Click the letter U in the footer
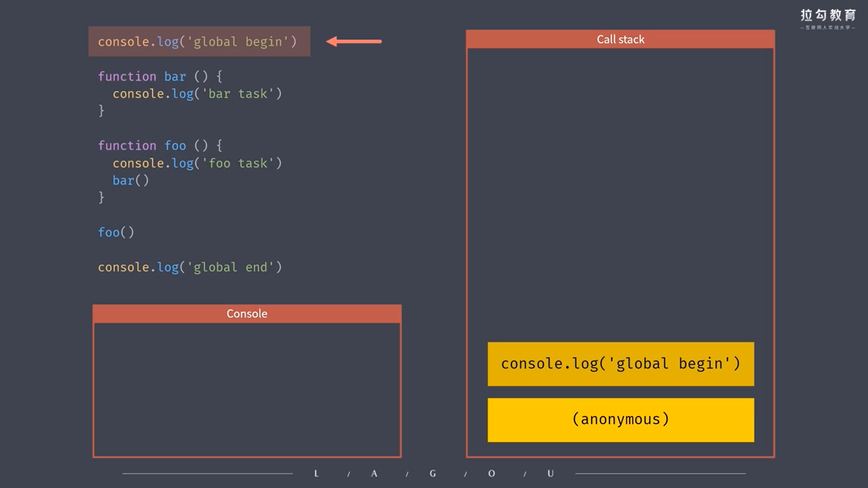Image resolution: width=868 pixels, height=488 pixels. 550,474
